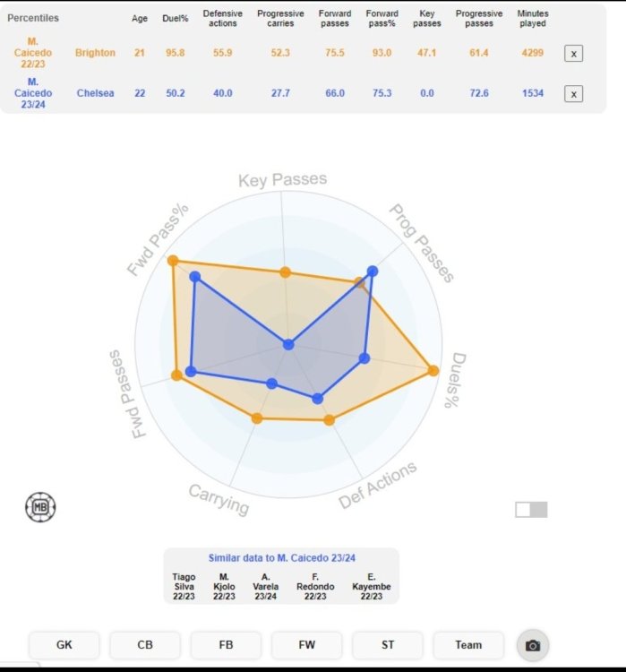Click the blue Prog Passes radar point
Screen dimensions: 626x672
(x=373, y=271)
